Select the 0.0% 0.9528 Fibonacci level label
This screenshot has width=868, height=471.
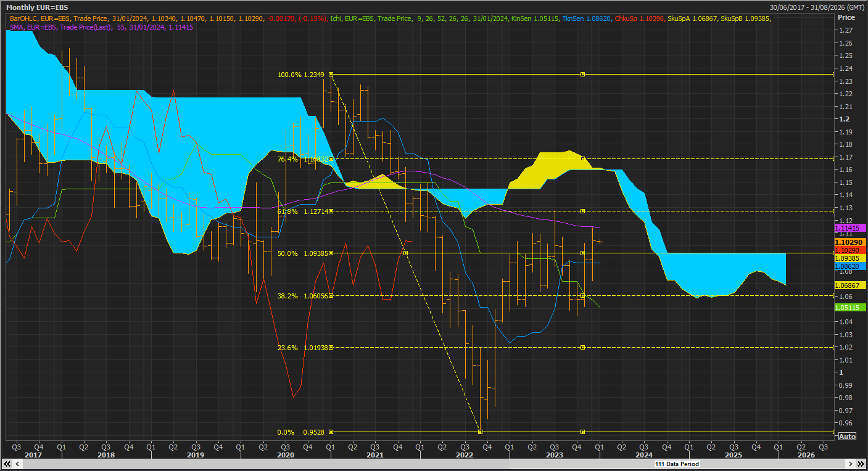coord(301,432)
